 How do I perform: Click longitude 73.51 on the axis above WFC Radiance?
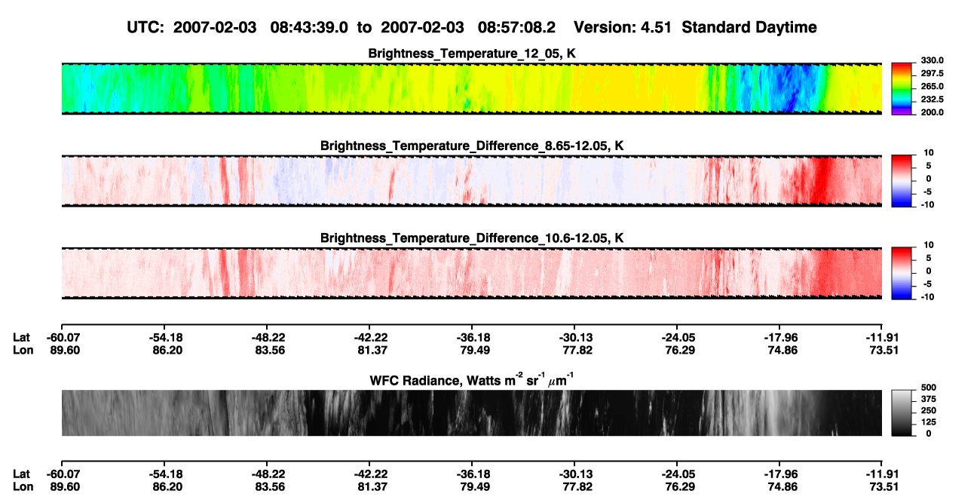882,350
